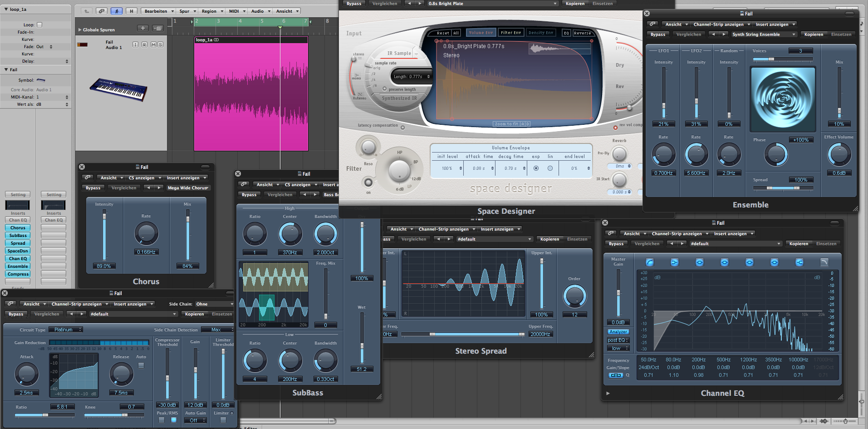The image size is (868, 429).
Task: Open the Side Chain Detection Max dropdown
Action: 217,330
